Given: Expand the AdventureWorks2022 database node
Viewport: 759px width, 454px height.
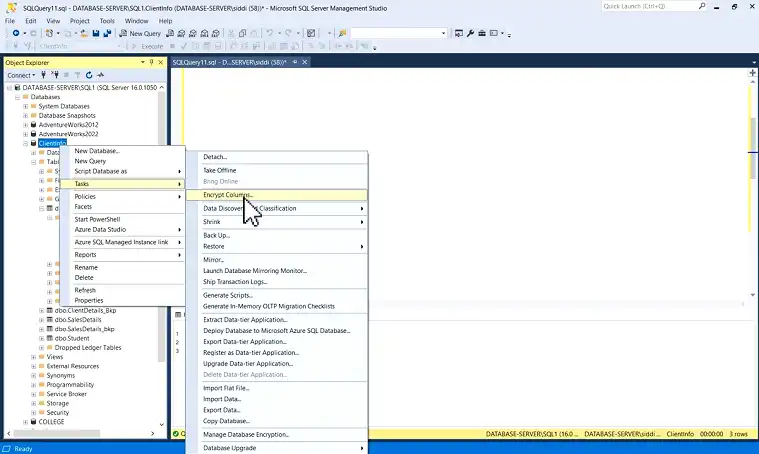Looking at the screenshot, I should (26, 134).
